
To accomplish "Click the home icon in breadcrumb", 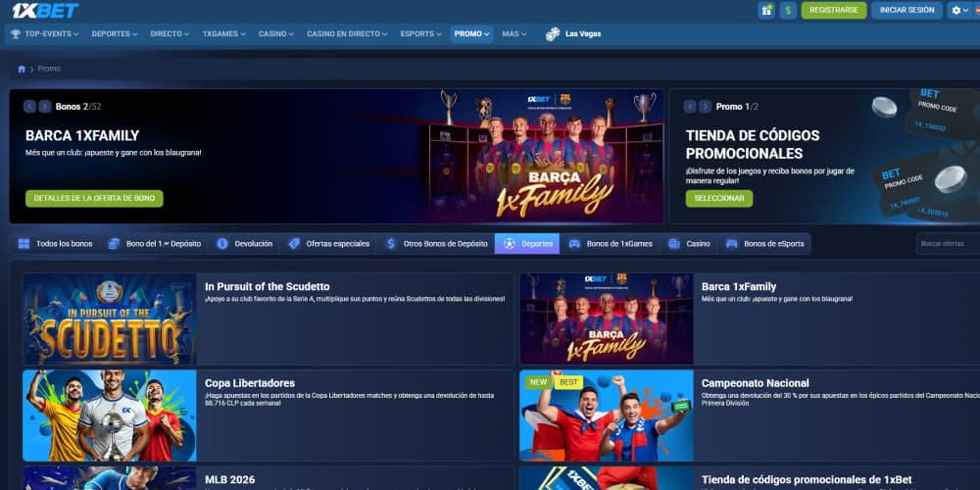I will (x=22, y=69).
